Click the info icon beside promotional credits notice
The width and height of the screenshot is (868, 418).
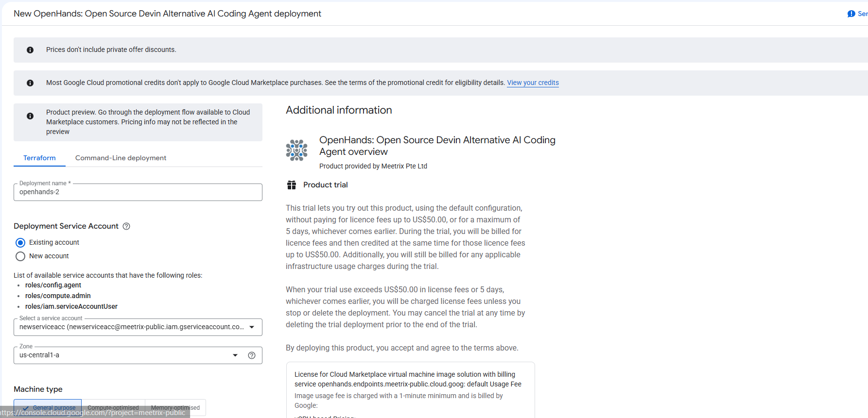(x=30, y=83)
